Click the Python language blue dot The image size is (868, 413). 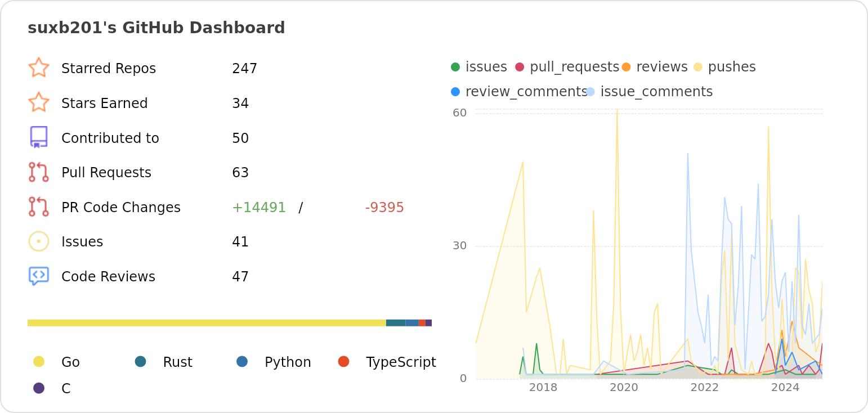(242, 361)
